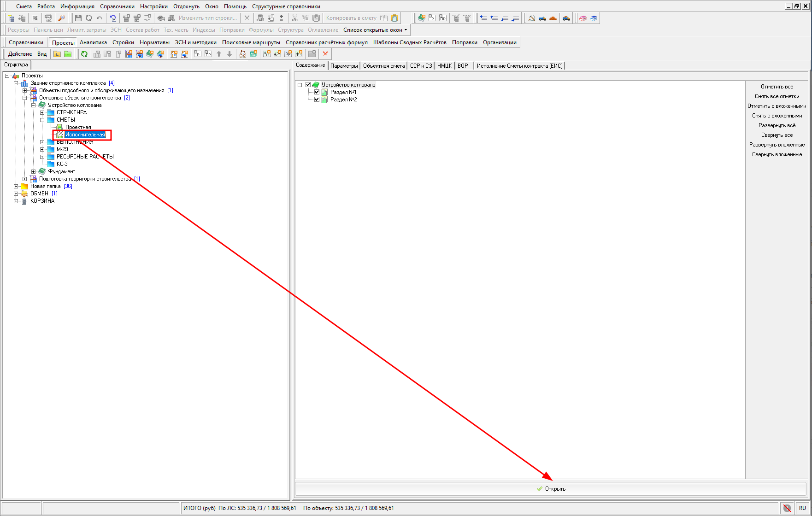
Task: Click the green refresh arrows icon
Action: (84, 54)
